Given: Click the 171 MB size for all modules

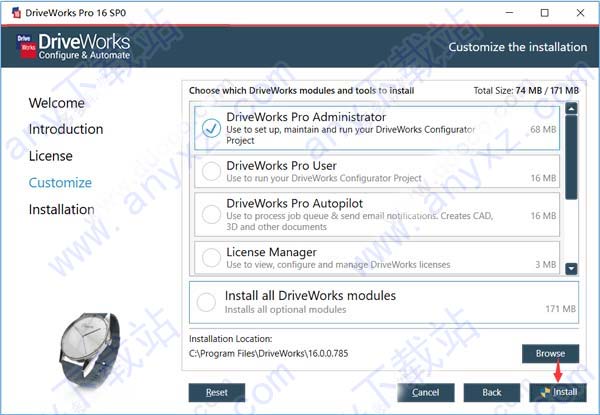Looking at the screenshot, I should (561, 309).
